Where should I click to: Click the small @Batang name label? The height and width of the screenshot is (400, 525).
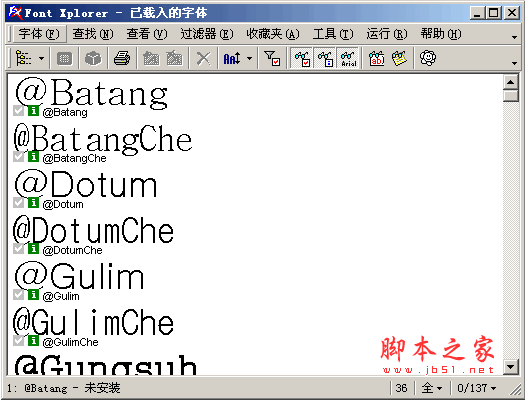coord(65,112)
